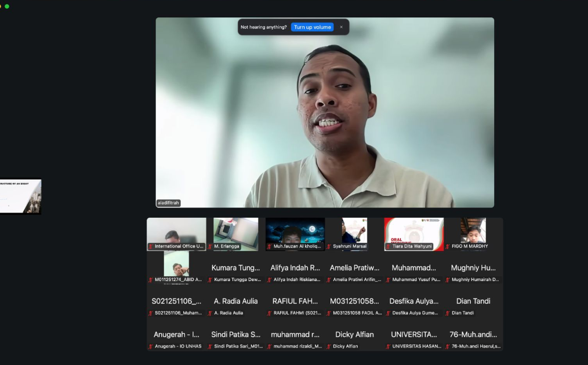Select the RAFIUL FAHMI participant tile

pyautogui.click(x=295, y=301)
